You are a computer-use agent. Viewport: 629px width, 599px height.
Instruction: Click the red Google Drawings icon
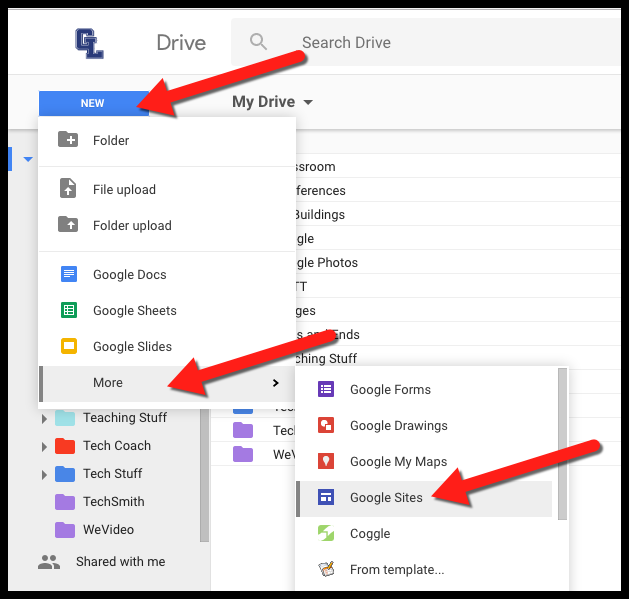(326, 425)
